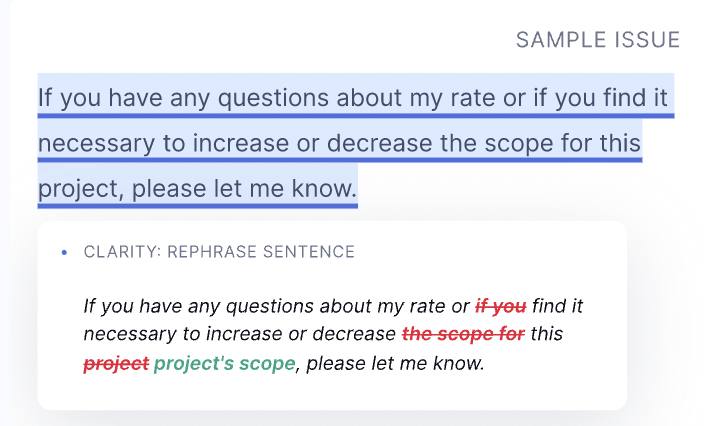704x426 pixels.
Task: Click the "SAMPLE ISSUE" heading label
Action: [597, 40]
